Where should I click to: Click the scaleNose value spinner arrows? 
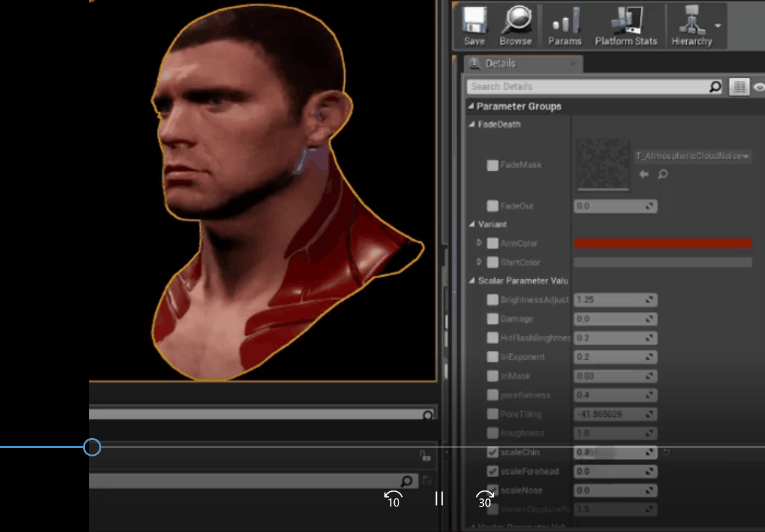click(650, 491)
